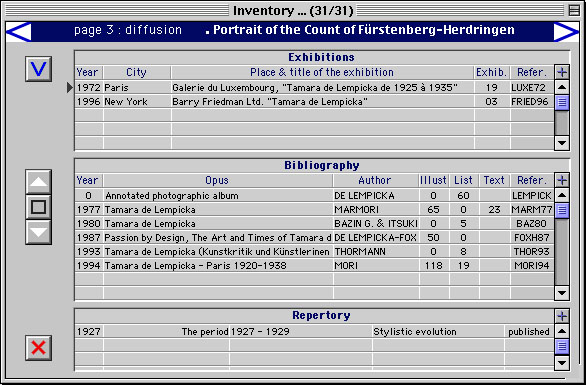Viewport: 586px width, 385px height.
Task: Click Repertory scrollbar down arrow
Action: click(x=562, y=363)
